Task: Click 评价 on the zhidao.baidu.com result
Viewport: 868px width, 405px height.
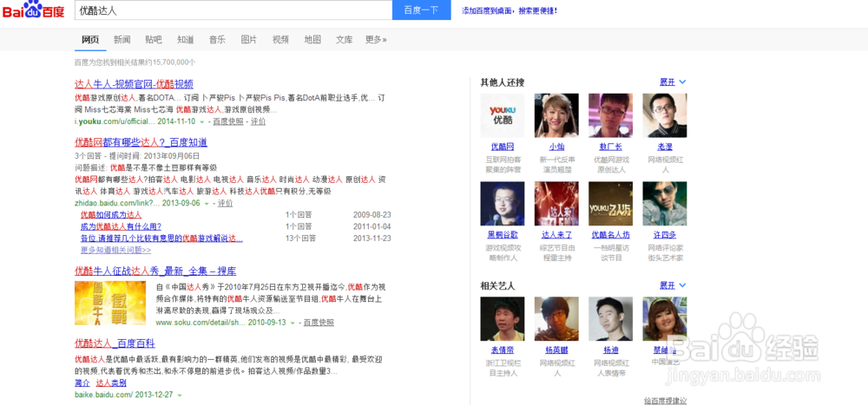Action: pyautogui.click(x=225, y=203)
